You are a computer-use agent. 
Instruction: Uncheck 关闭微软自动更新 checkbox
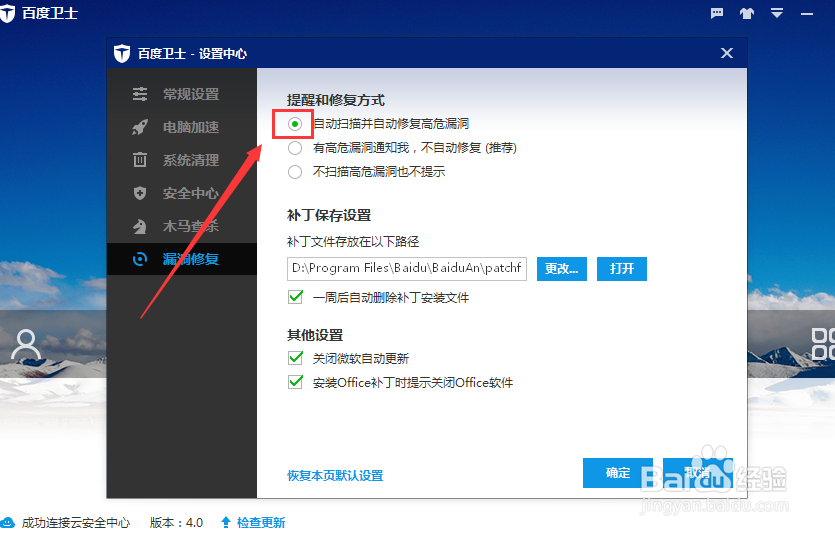[x=295, y=358]
